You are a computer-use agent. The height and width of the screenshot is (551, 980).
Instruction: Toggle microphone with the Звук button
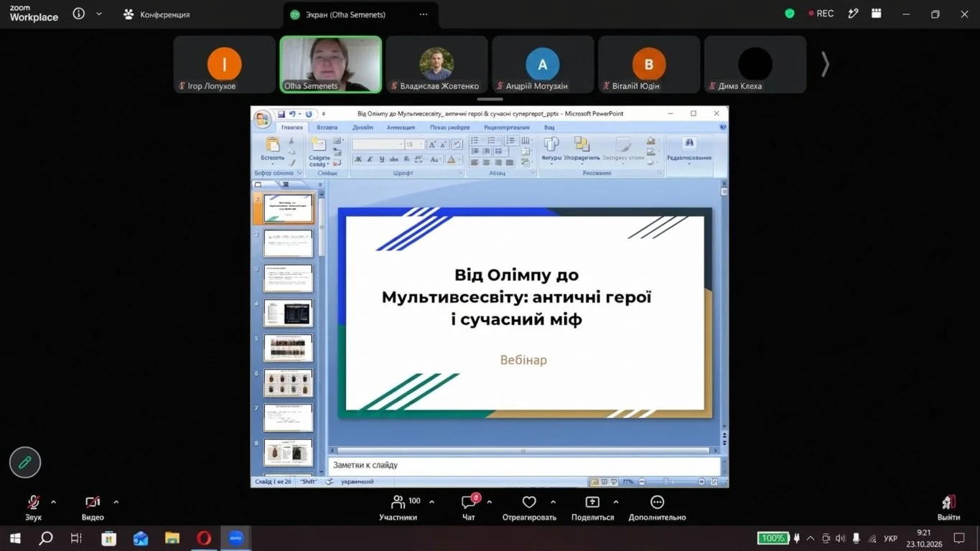pyautogui.click(x=33, y=507)
